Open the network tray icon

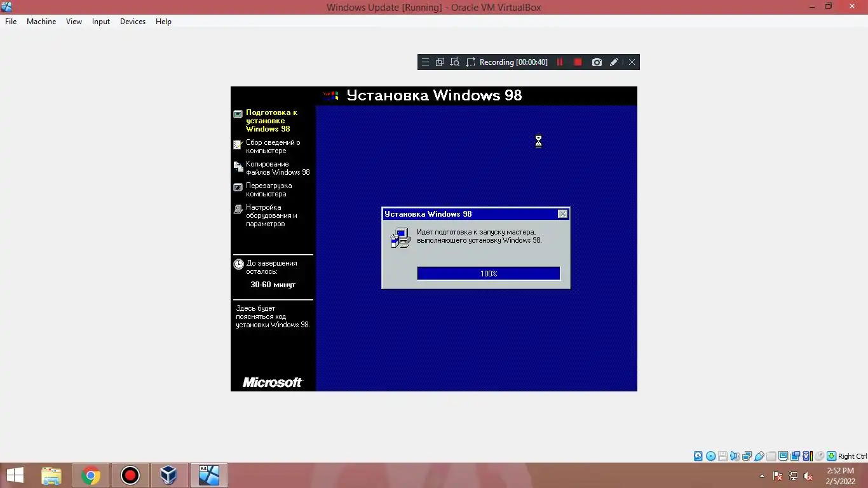pyautogui.click(x=793, y=475)
